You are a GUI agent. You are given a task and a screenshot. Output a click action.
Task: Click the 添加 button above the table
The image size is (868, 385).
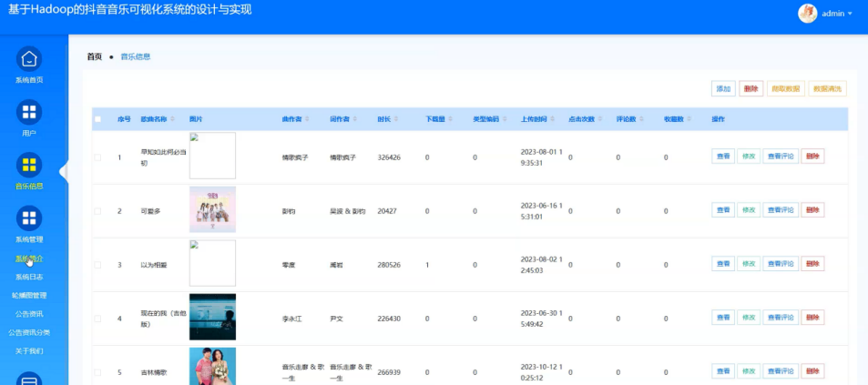[x=723, y=88]
